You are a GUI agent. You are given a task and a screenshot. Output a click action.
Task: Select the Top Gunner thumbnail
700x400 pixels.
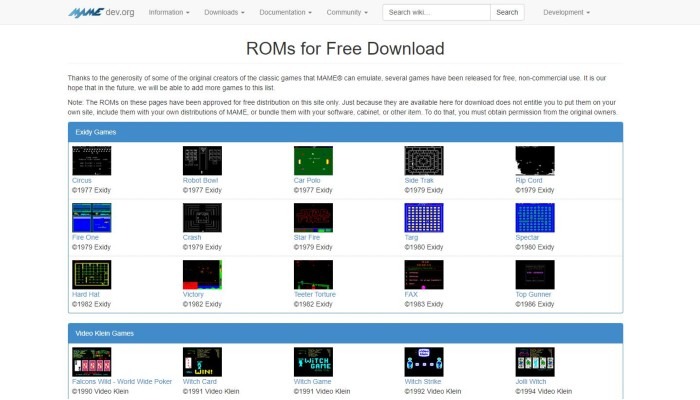[x=535, y=275]
